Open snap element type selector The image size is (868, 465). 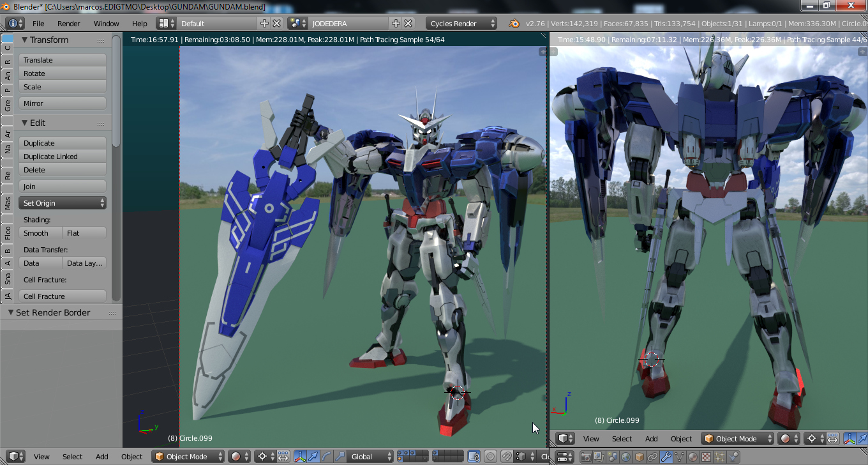525,457
